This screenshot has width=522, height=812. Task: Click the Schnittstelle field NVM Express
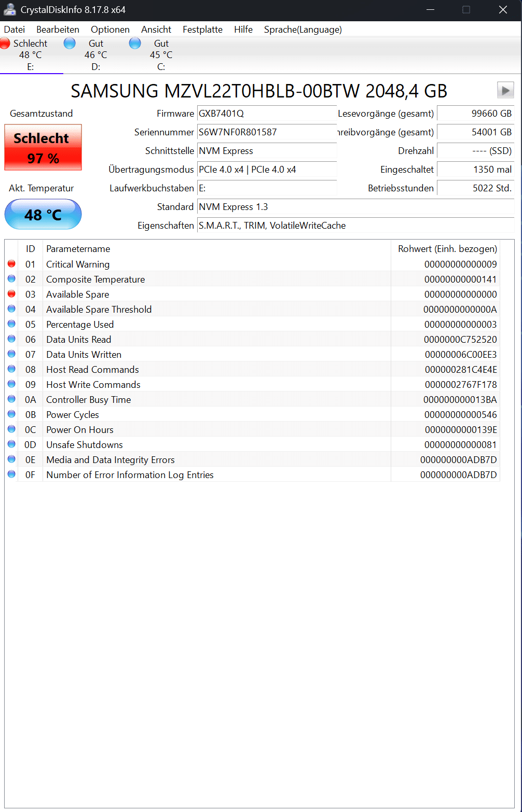click(x=267, y=150)
